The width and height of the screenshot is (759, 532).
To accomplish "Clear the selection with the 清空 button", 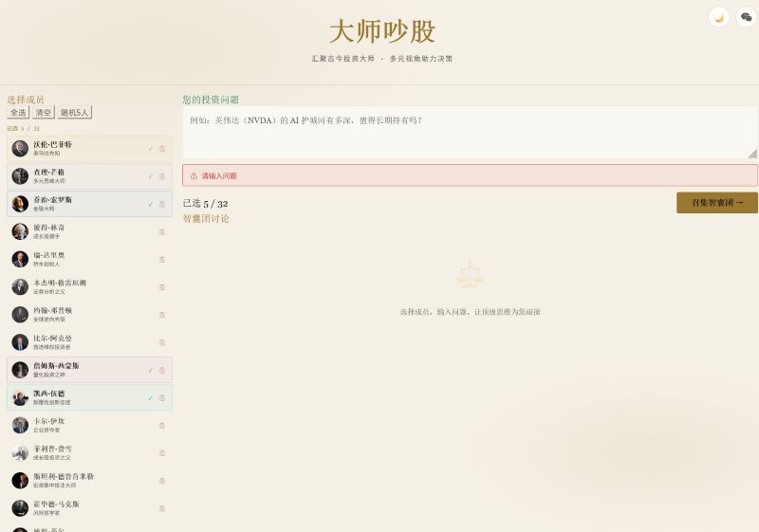I will [43, 112].
